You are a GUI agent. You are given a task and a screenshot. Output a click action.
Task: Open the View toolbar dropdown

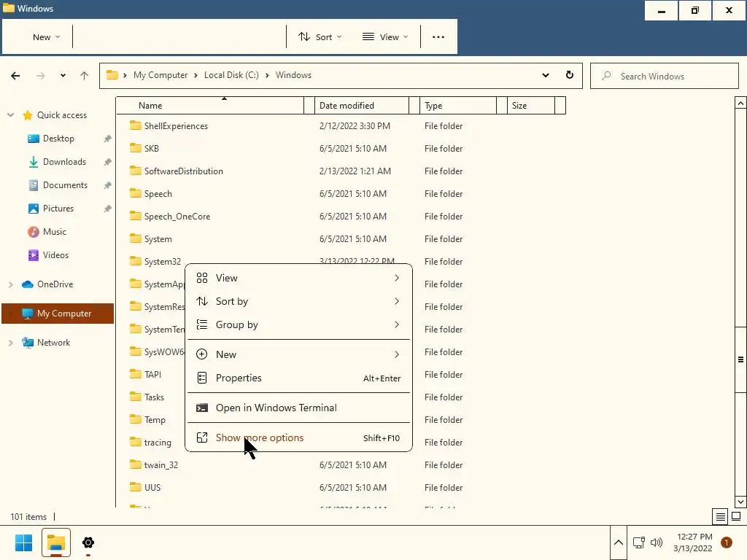[385, 36]
